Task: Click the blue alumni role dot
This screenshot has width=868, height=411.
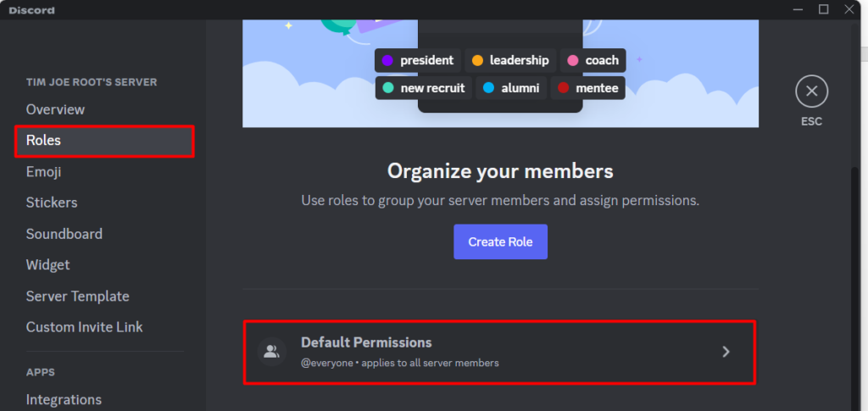Action: click(x=488, y=88)
